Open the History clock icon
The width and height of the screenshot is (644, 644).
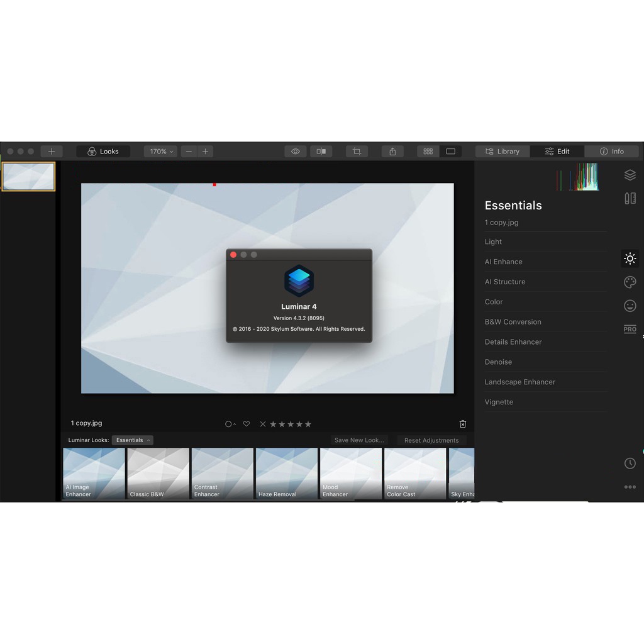click(x=630, y=464)
